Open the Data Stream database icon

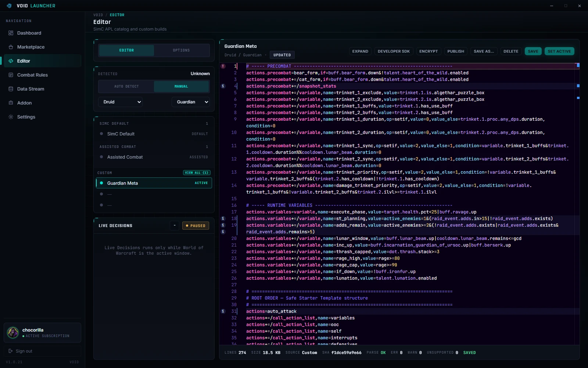(11, 89)
